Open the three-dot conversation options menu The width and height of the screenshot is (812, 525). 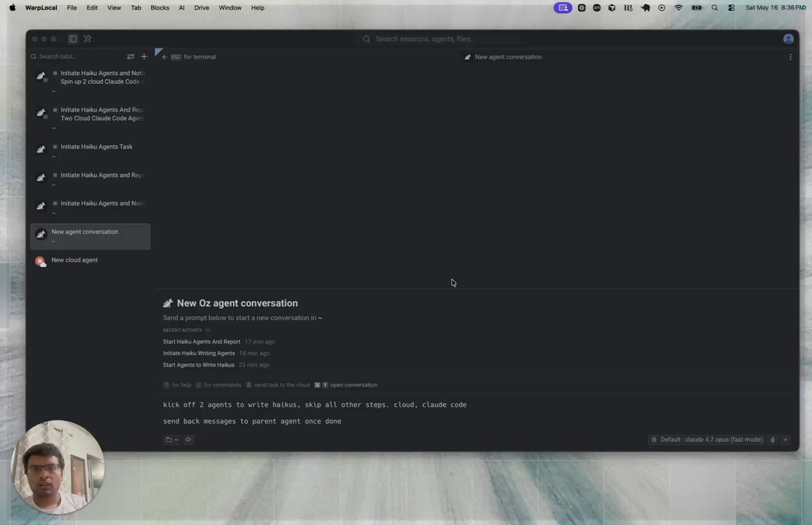coord(790,57)
